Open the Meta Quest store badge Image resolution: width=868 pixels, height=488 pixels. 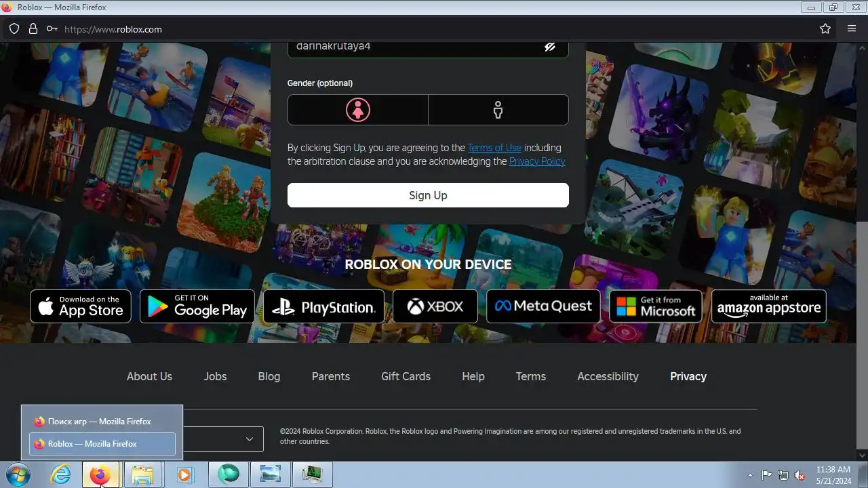(544, 306)
